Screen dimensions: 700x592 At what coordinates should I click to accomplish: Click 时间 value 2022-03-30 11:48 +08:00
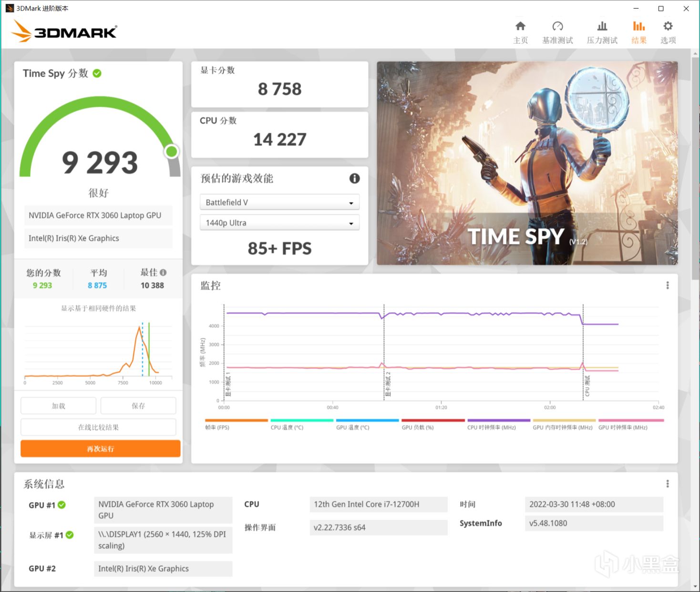[594, 504]
